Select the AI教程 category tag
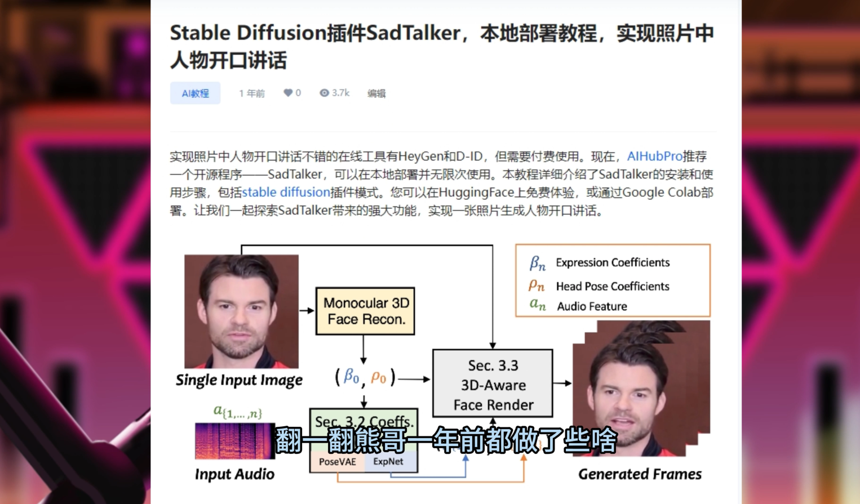This screenshot has width=860, height=504. pyautogui.click(x=194, y=92)
